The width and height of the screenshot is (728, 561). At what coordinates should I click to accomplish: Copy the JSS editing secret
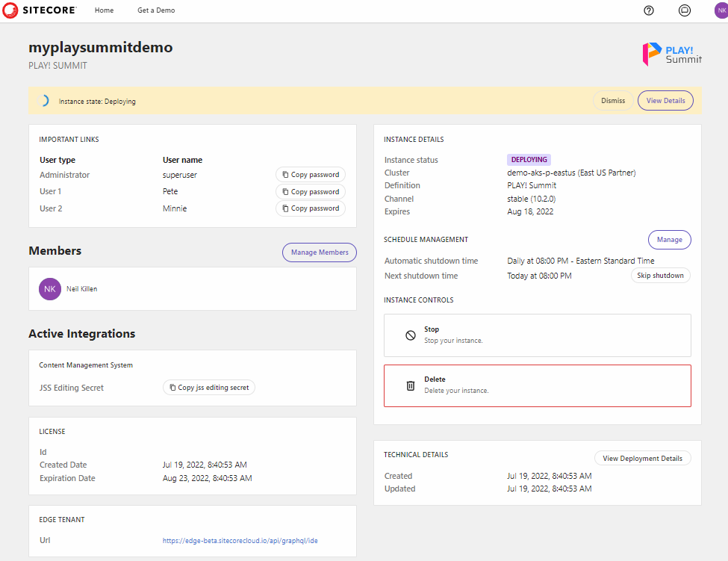(208, 387)
